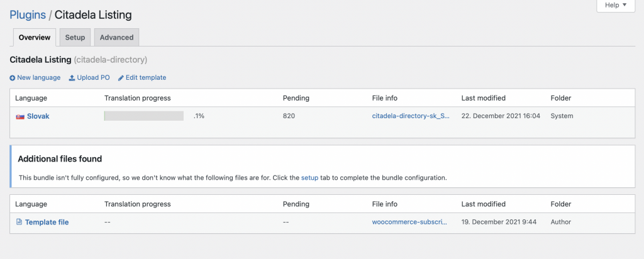Sort by Last modified column in first table
The height and width of the screenshot is (259, 644).
point(483,98)
